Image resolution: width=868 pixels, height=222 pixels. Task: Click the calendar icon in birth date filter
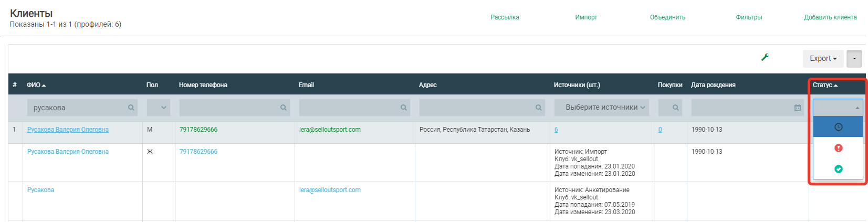[798, 108]
